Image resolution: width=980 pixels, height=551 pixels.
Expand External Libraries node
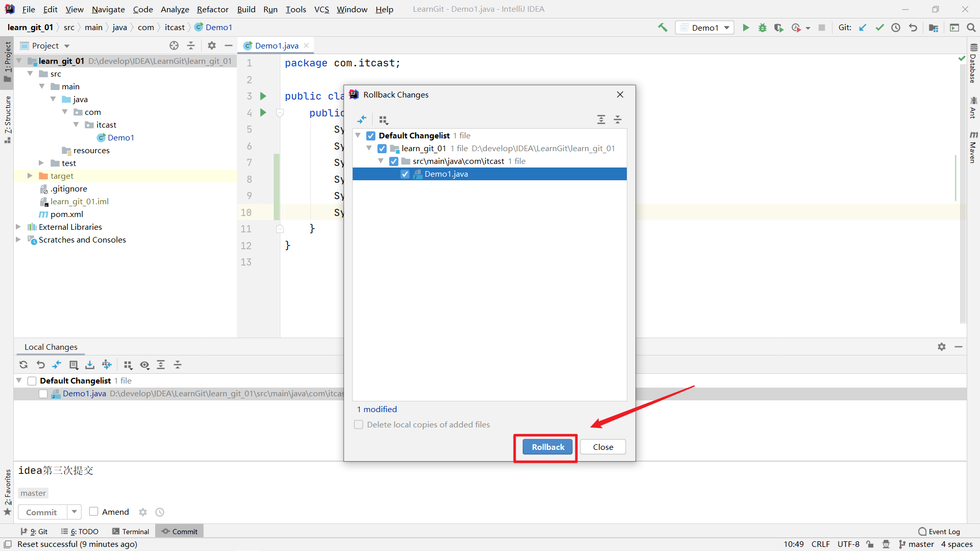click(18, 227)
